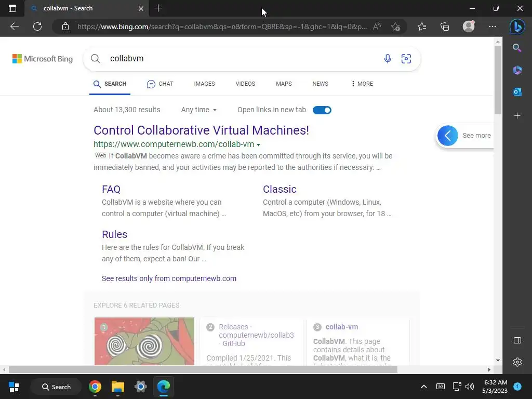Viewport: 532px width, 399px height.
Task: Start voice search with microphone
Action: coord(388,59)
